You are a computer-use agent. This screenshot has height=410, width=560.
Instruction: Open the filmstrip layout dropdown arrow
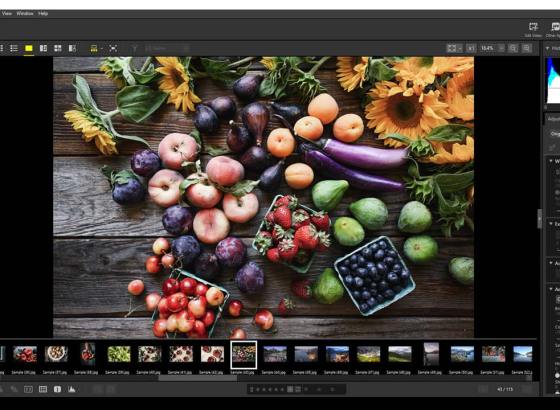point(102,49)
